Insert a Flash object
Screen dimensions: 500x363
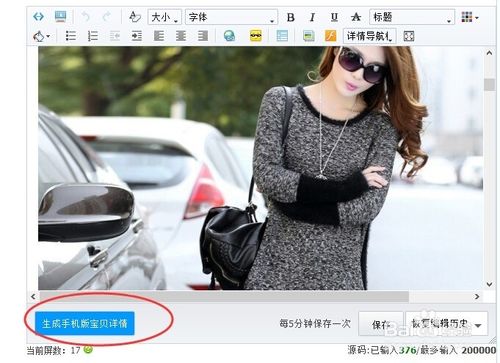[330, 36]
